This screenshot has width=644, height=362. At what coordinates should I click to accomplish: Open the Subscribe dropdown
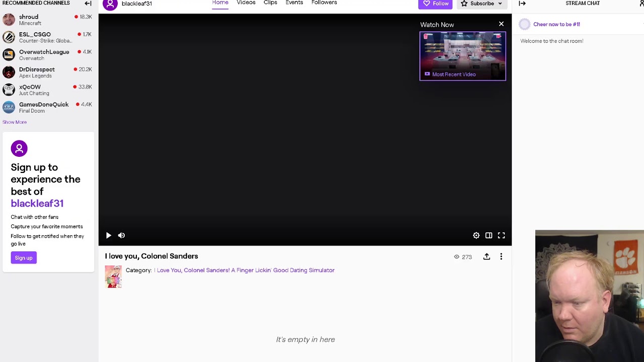(x=481, y=4)
